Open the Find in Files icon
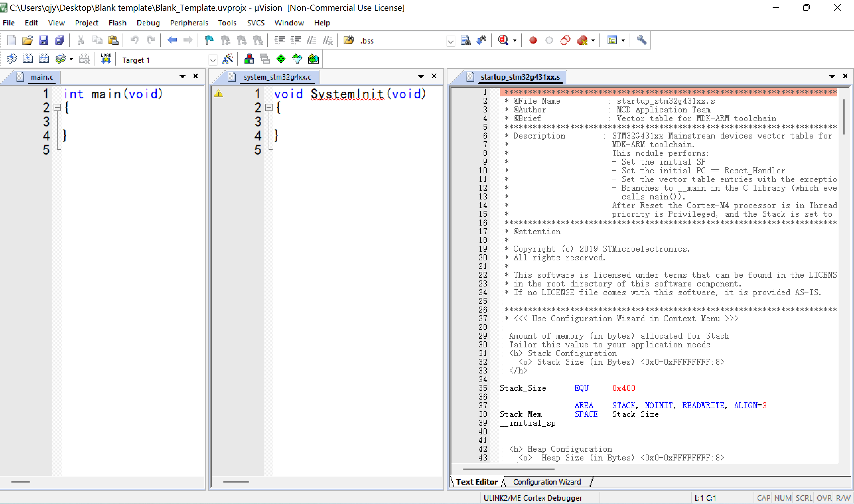The width and height of the screenshot is (854, 504). pyautogui.click(x=349, y=40)
